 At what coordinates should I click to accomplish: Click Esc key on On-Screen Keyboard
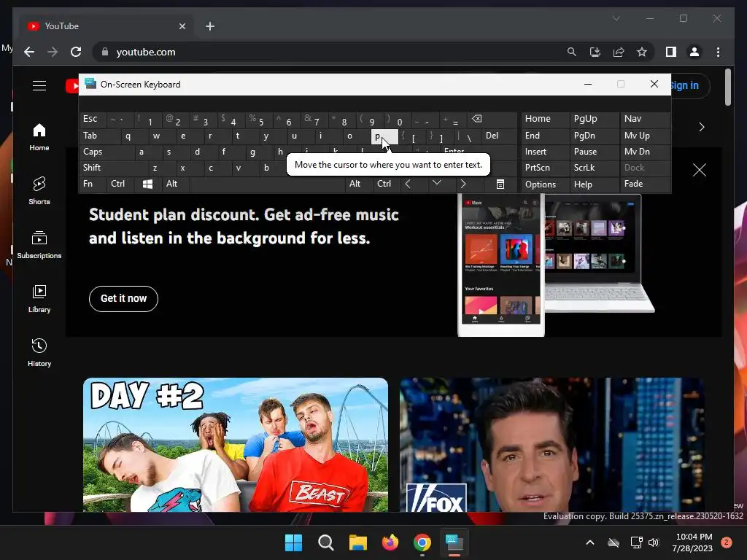point(93,119)
